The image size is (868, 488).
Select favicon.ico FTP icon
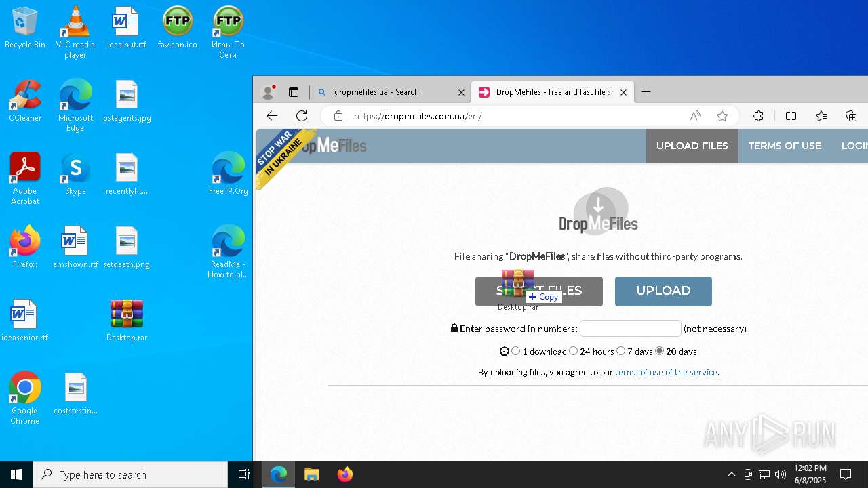click(x=177, y=28)
